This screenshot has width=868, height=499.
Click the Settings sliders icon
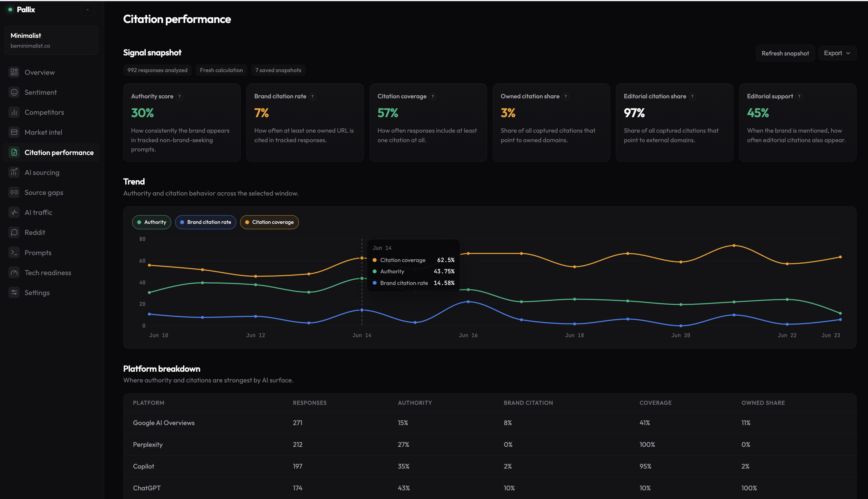point(14,293)
